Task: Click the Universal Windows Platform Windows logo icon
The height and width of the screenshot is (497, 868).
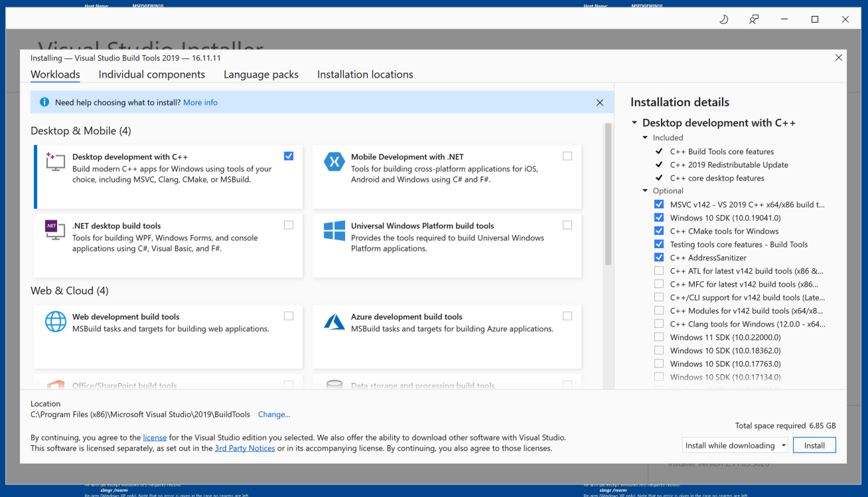Action: click(334, 230)
